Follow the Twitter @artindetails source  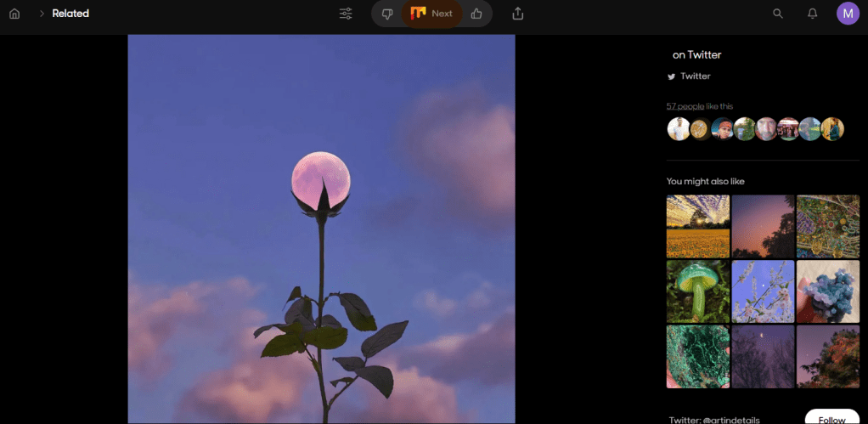point(831,419)
